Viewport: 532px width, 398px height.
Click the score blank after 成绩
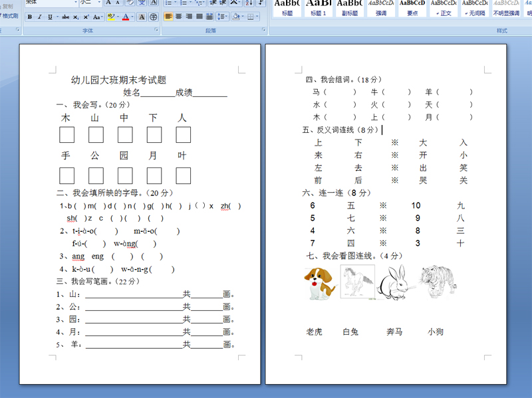pos(209,92)
